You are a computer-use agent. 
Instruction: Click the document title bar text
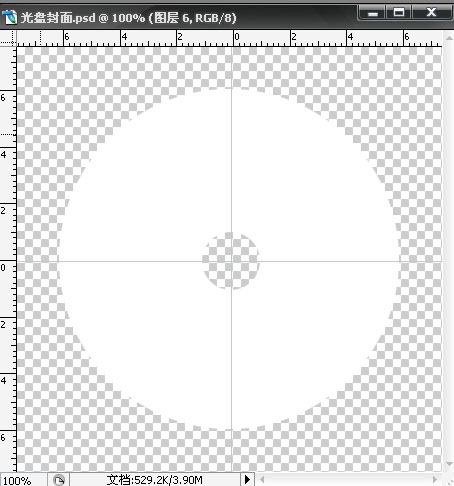click(129, 18)
